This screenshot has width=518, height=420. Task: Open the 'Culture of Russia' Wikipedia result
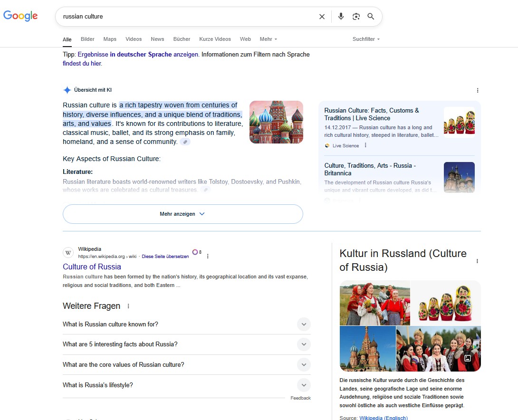click(x=92, y=267)
